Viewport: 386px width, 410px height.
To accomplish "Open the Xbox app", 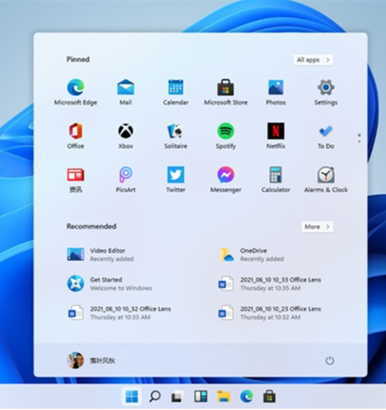I will point(126,136).
